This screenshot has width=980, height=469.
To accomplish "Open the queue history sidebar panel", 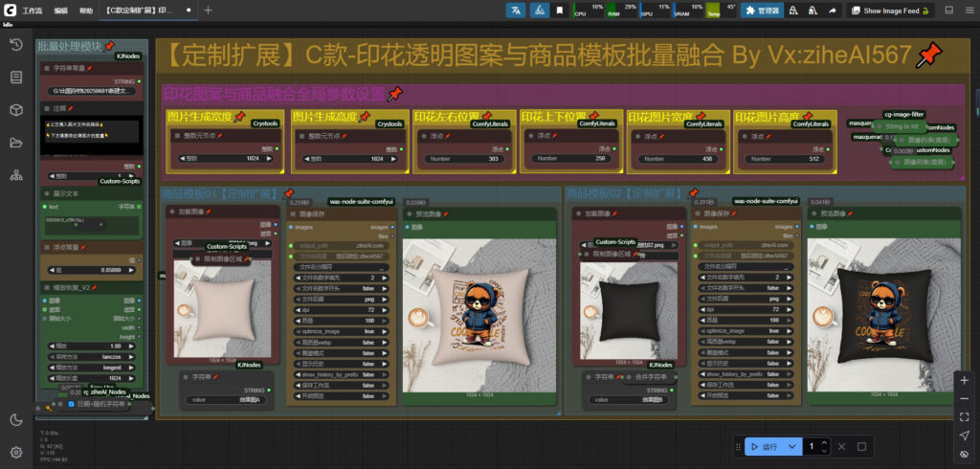I will pyautogui.click(x=16, y=44).
